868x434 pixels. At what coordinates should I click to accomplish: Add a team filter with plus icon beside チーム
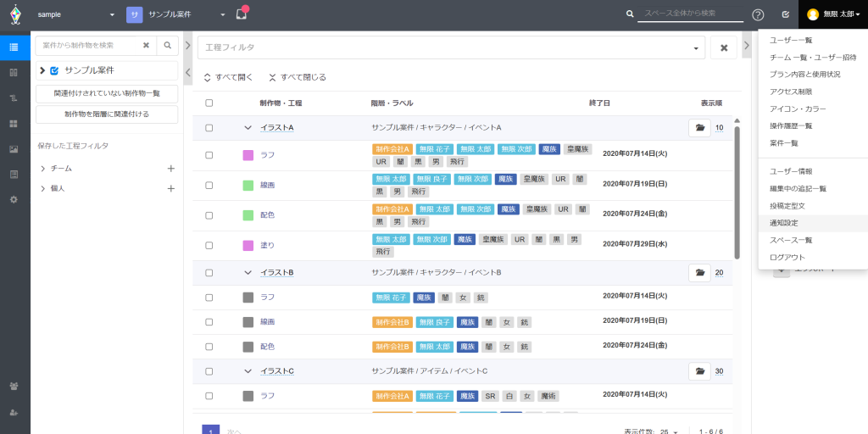(x=170, y=169)
